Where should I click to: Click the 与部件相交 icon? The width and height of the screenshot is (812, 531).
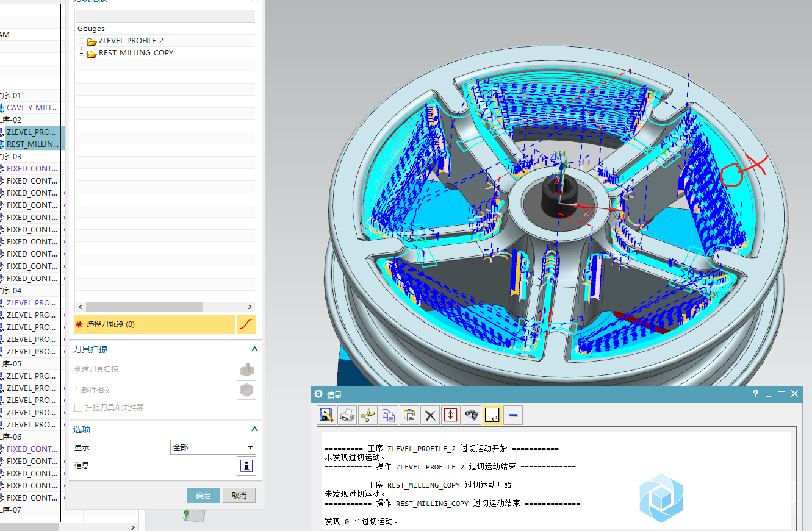246,390
